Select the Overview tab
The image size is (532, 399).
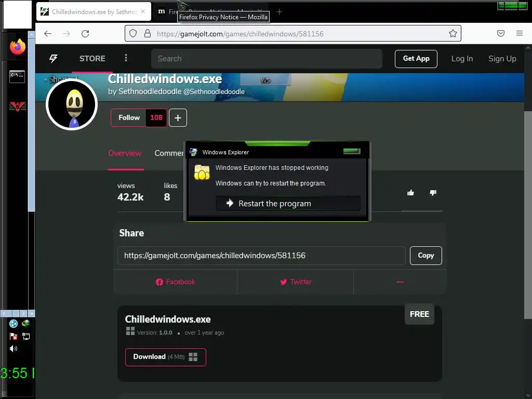click(x=125, y=153)
